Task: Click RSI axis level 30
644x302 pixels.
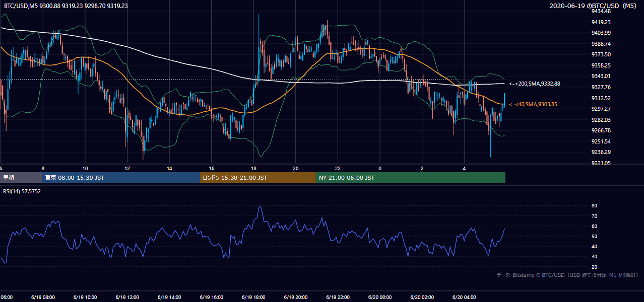Action: (x=594, y=257)
